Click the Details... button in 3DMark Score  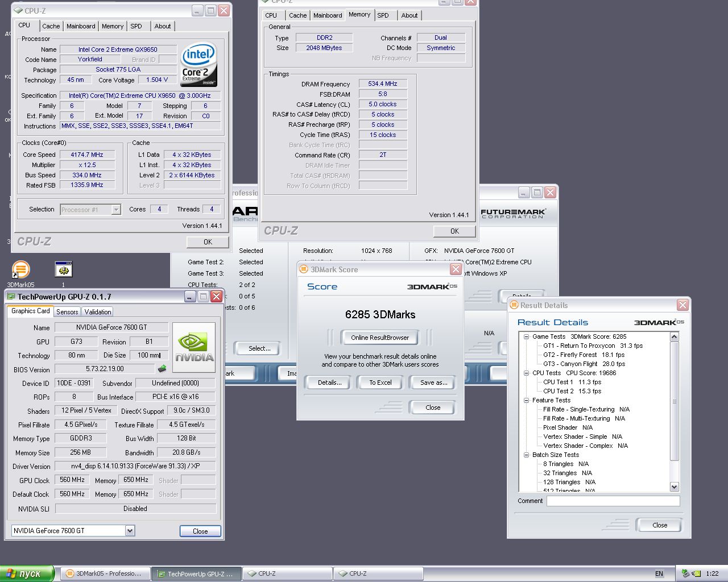pyautogui.click(x=330, y=383)
